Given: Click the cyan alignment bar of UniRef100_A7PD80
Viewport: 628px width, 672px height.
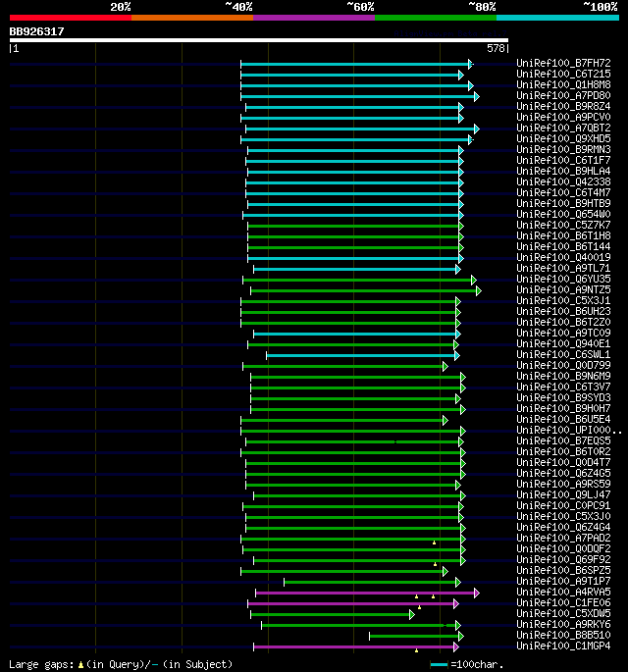Looking at the screenshot, I should click(358, 97).
